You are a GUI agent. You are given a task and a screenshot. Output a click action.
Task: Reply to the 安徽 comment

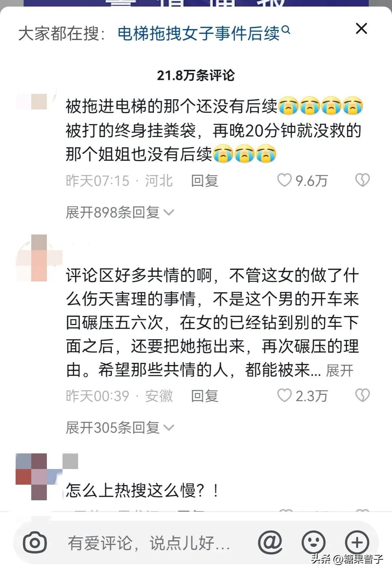click(x=205, y=396)
